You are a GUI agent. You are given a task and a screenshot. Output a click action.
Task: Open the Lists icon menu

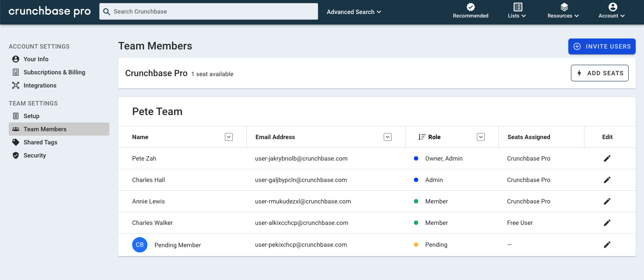pyautogui.click(x=518, y=7)
